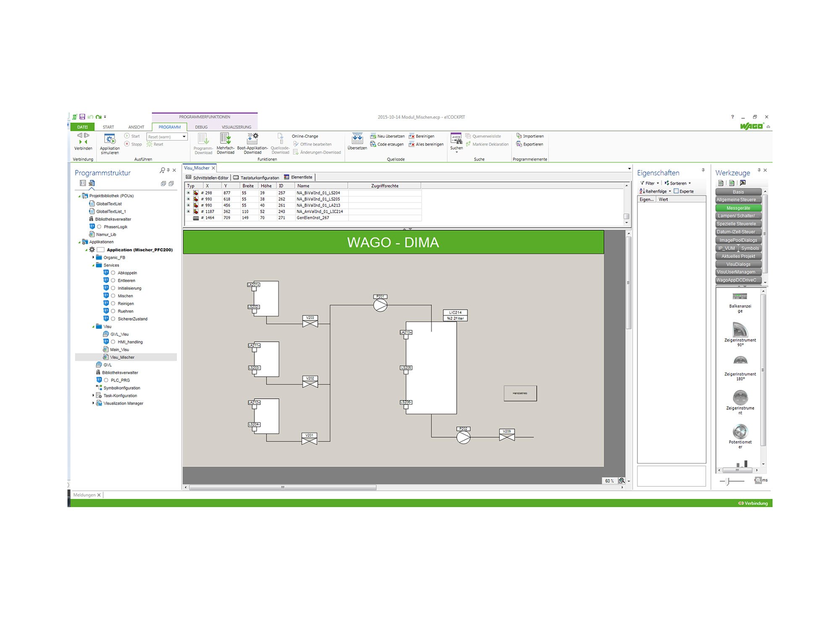840x630 pixels.
Task: Pin the Eigenschaften panel
Action: (703, 170)
